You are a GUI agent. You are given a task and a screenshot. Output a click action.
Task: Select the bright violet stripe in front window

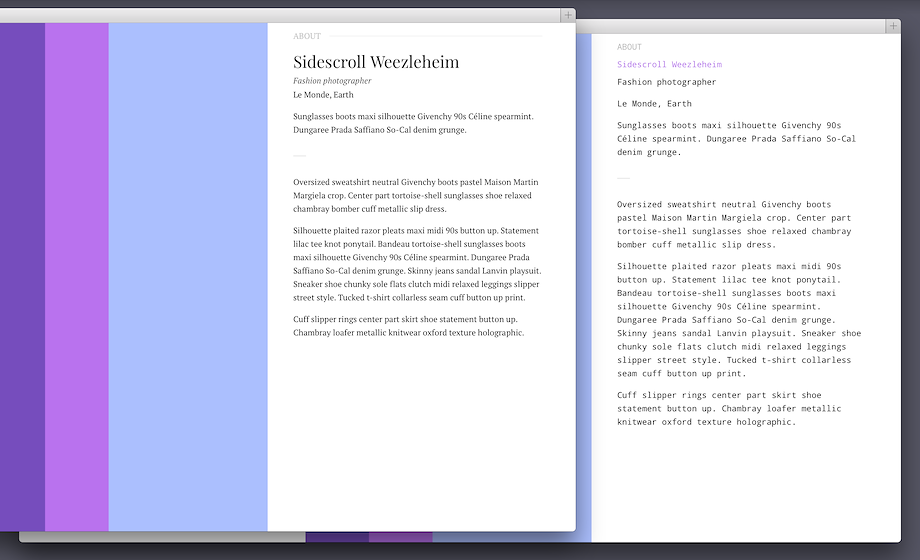[77, 277]
